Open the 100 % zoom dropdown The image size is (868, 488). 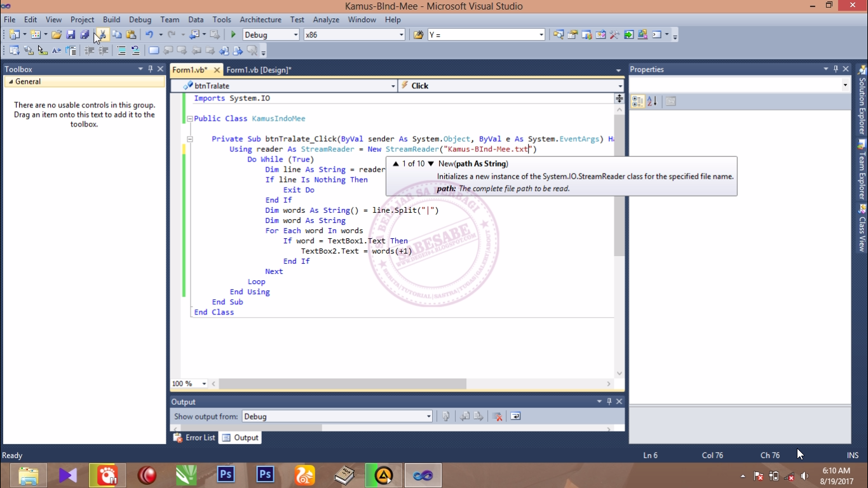tap(204, 384)
